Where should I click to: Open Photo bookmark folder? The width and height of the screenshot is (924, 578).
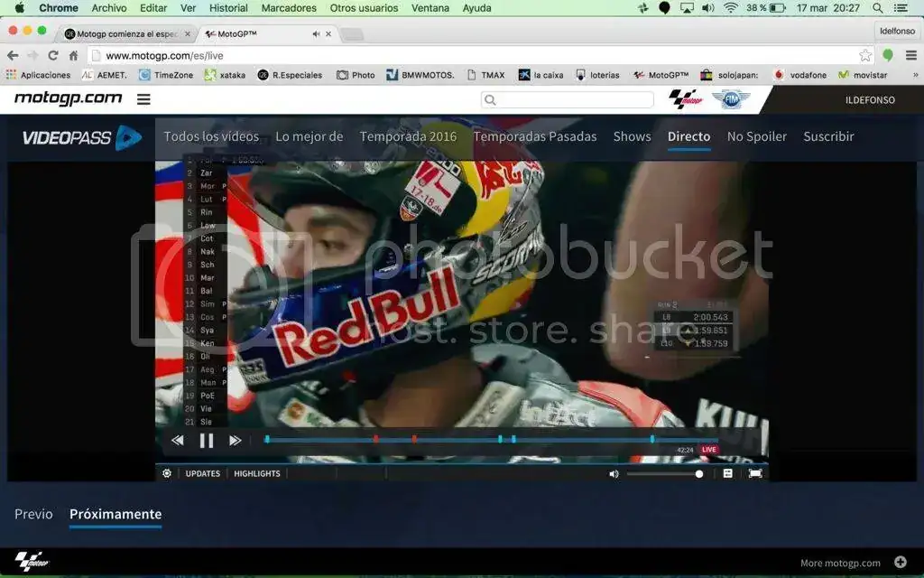click(356, 75)
